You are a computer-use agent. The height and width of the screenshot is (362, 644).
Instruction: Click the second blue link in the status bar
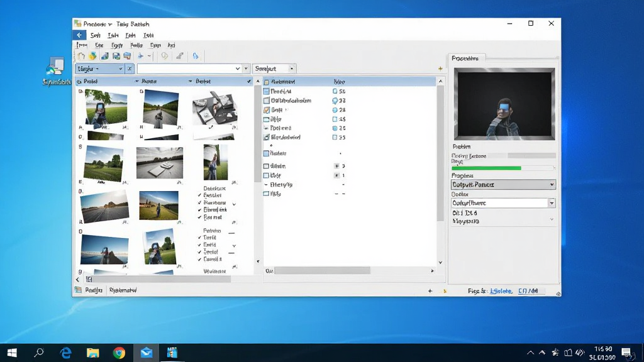528,291
